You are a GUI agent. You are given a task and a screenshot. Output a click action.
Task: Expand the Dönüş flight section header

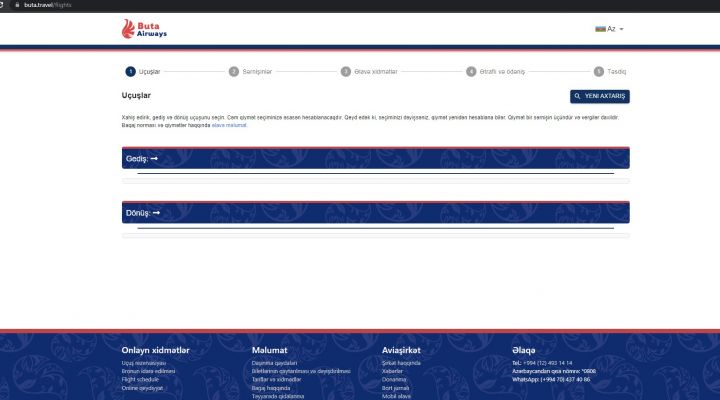click(375, 213)
